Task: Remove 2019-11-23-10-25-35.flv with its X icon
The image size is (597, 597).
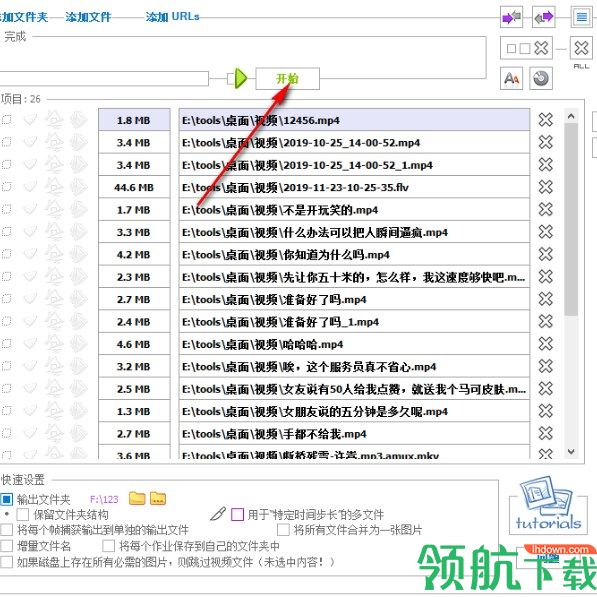Action: (546, 187)
